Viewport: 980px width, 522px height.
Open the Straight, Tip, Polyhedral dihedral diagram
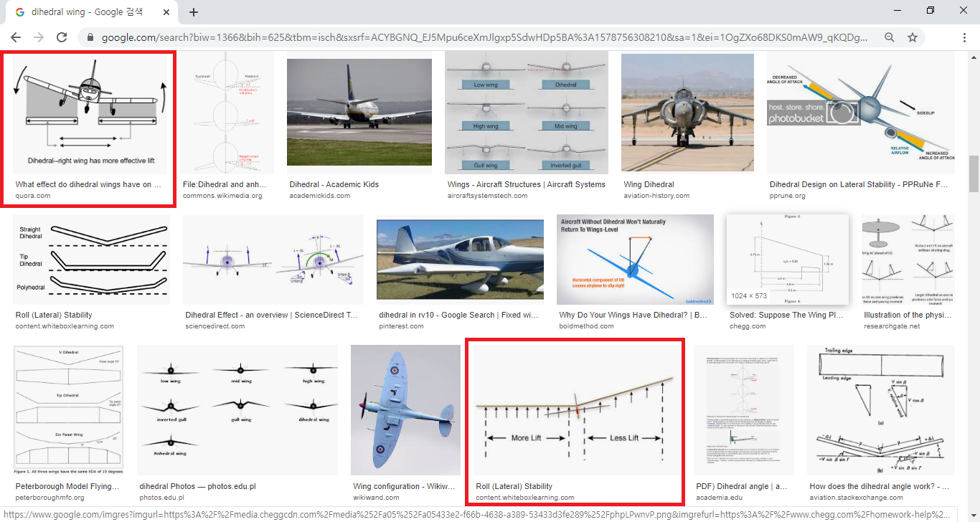(x=91, y=260)
